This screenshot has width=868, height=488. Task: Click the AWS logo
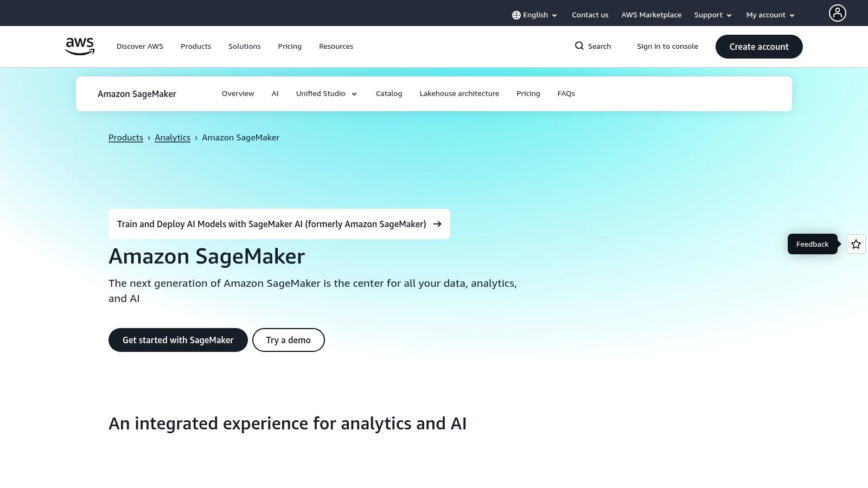(79, 46)
